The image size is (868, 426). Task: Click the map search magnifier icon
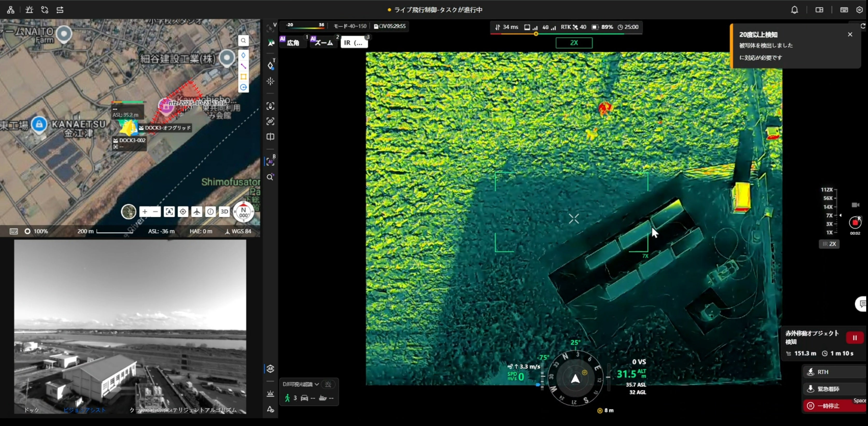pos(243,41)
